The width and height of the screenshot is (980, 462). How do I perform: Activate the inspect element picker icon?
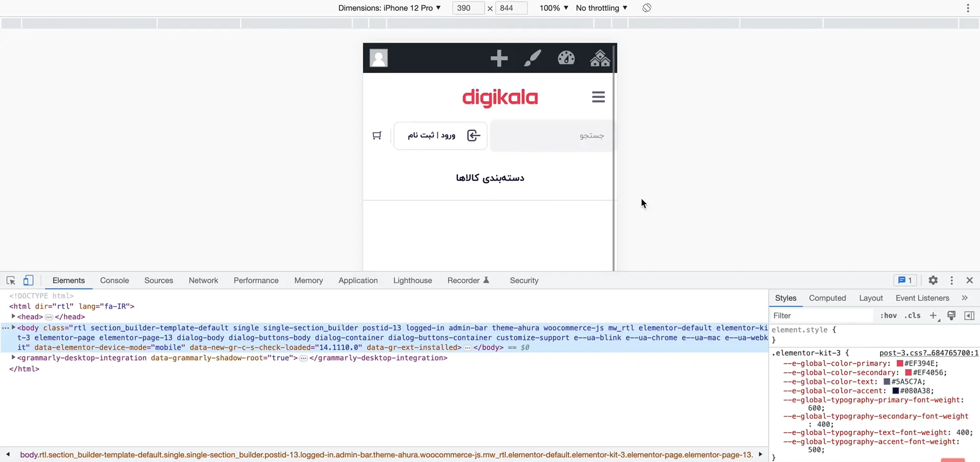coord(11,280)
